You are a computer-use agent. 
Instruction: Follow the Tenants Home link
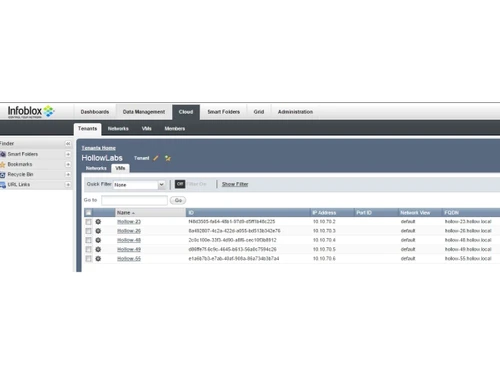point(99,148)
